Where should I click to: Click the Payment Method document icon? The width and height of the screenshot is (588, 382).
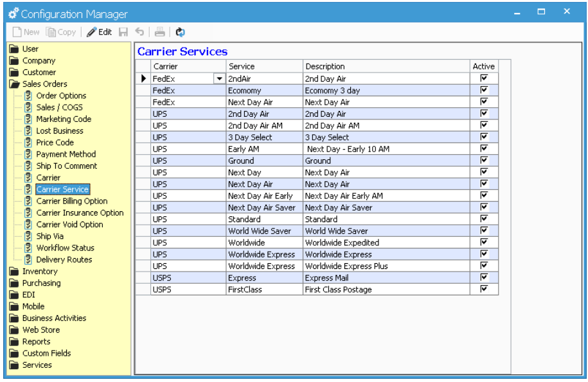(28, 154)
